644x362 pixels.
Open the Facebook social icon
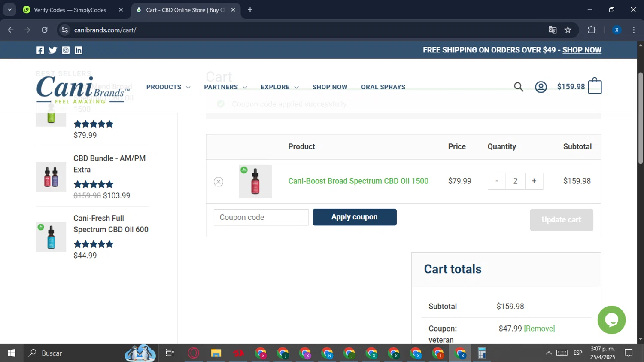pyautogui.click(x=40, y=50)
